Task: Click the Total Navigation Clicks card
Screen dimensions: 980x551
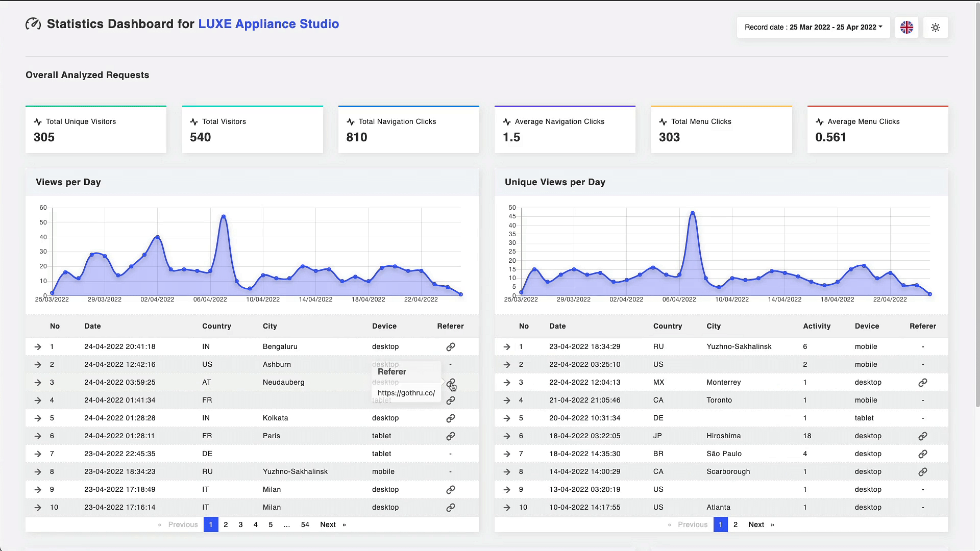Action: (409, 130)
